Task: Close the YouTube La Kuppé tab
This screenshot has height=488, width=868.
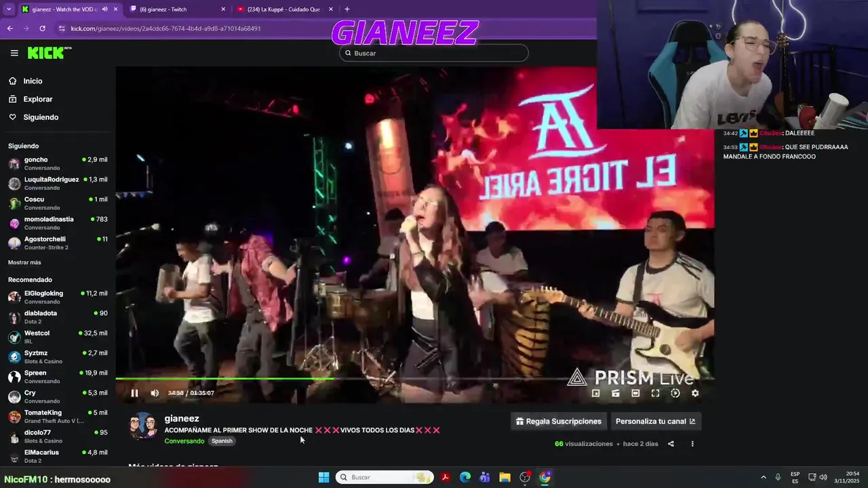Action: tap(331, 9)
